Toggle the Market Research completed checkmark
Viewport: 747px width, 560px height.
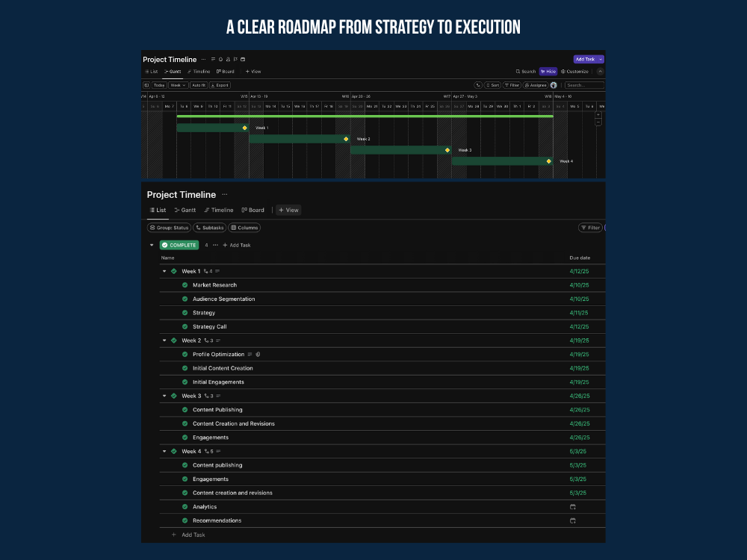click(x=185, y=285)
